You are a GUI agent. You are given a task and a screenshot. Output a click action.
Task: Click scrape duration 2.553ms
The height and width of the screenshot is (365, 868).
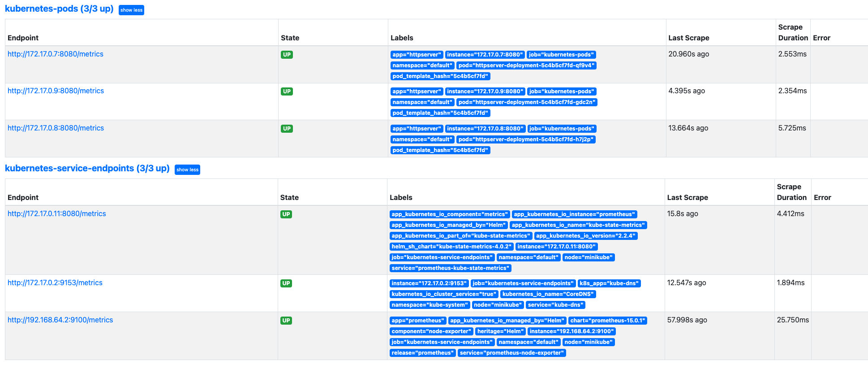click(792, 54)
